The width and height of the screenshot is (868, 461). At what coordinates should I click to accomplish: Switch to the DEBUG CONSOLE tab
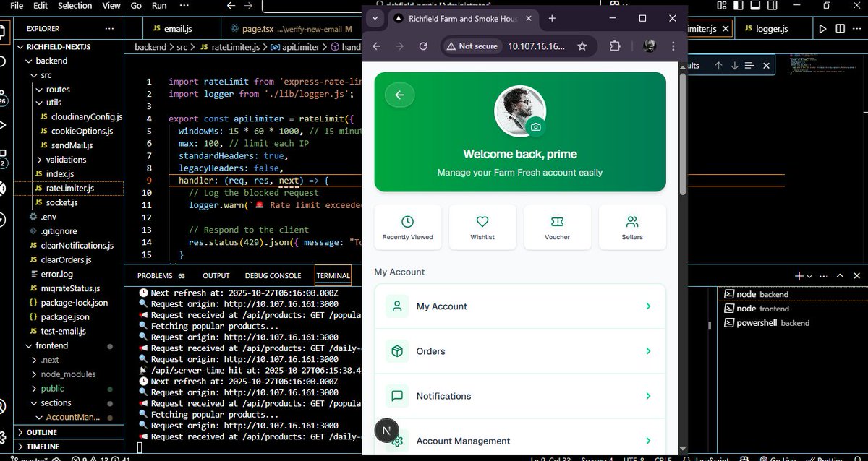pos(273,275)
